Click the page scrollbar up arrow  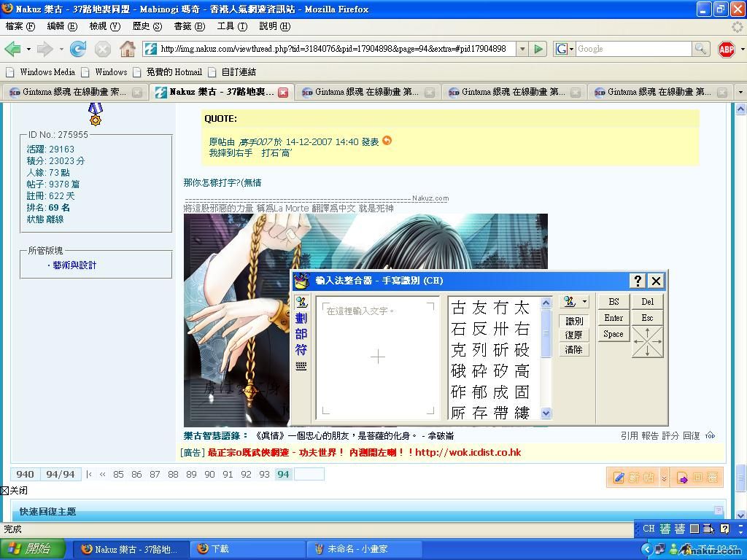pos(741,109)
